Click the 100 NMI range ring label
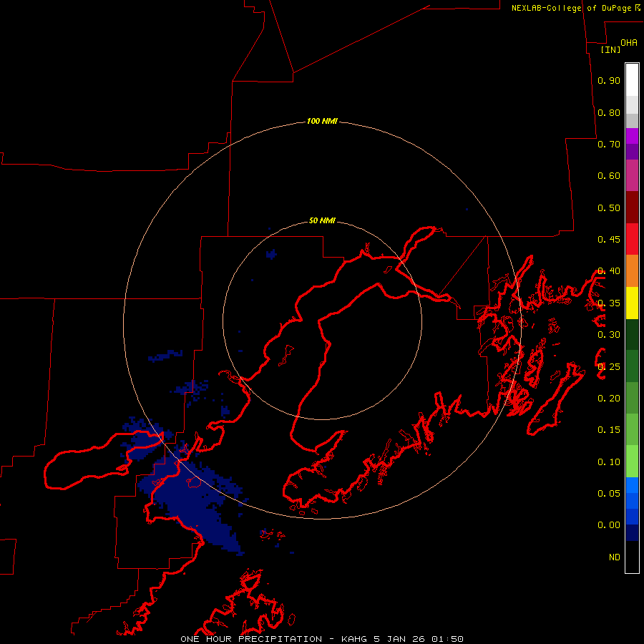Image resolution: width=644 pixels, height=644 pixels. click(322, 121)
